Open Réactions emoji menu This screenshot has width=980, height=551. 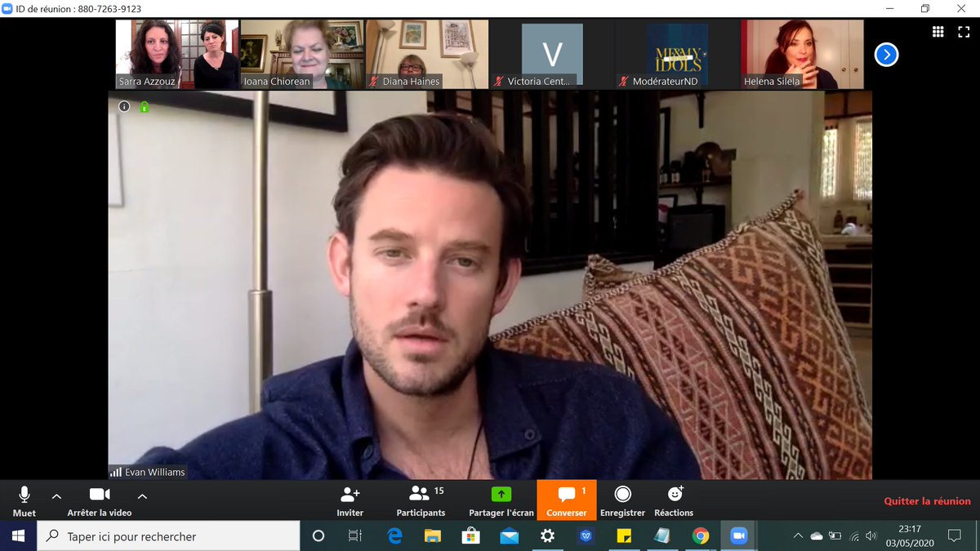click(x=674, y=500)
